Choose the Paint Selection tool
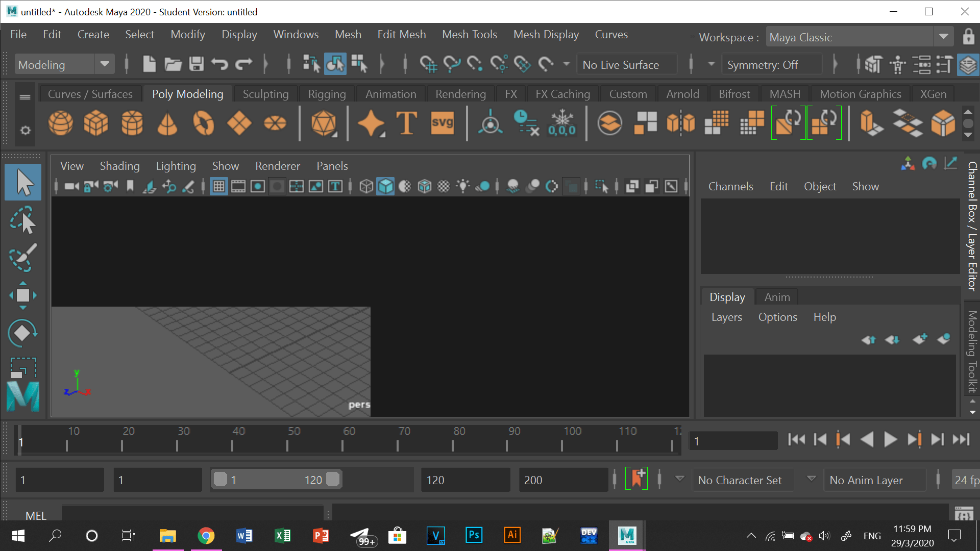This screenshot has width=980, height=551. click(x=22, y=258)
